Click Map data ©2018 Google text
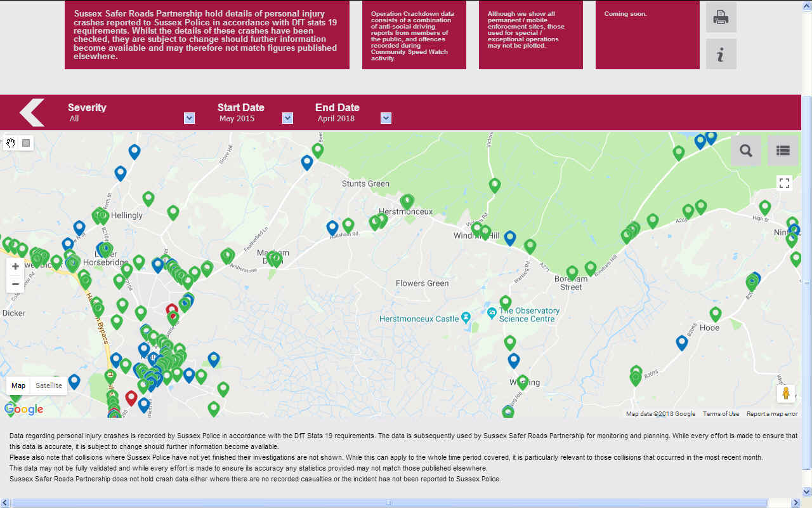This screenshot has width=812, height=508. point(660,414)
